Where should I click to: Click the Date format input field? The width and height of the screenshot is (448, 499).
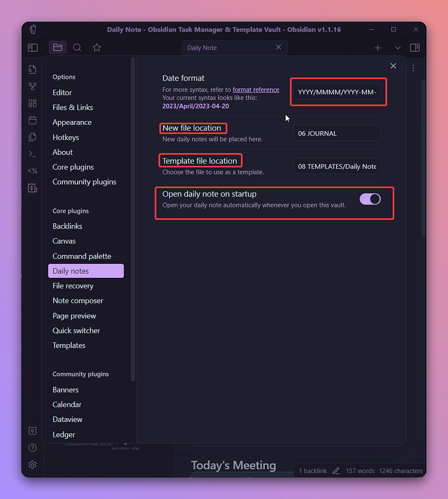(337, 92)
